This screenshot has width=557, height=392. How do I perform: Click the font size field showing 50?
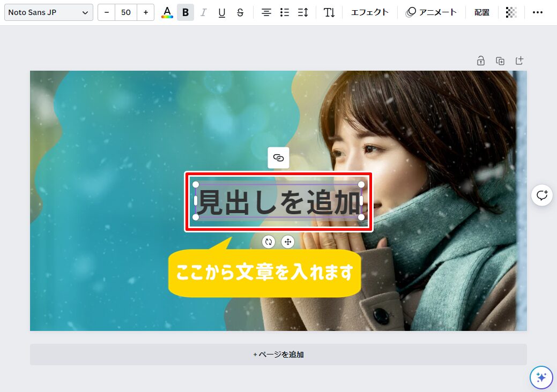coord(126,12)
